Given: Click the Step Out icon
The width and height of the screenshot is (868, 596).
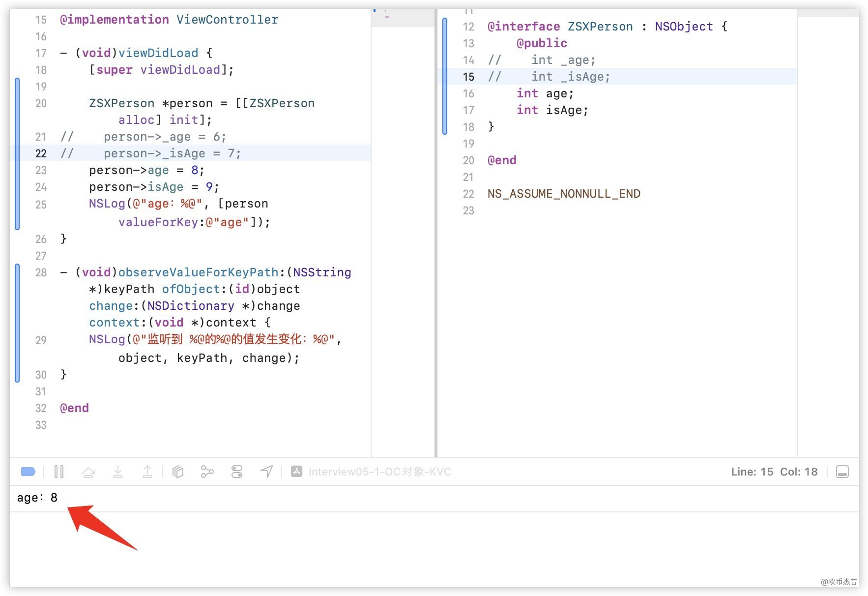Looking at the screenshot, I should 147,472.
